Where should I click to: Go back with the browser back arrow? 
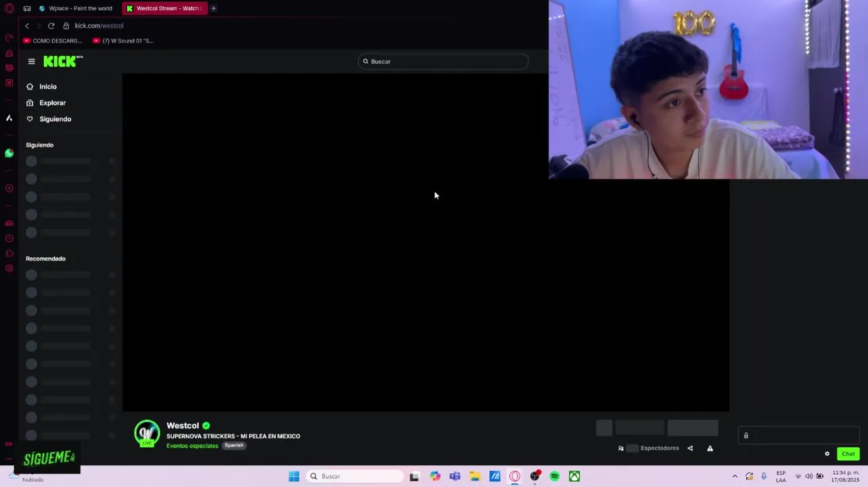tap(27, 26)
